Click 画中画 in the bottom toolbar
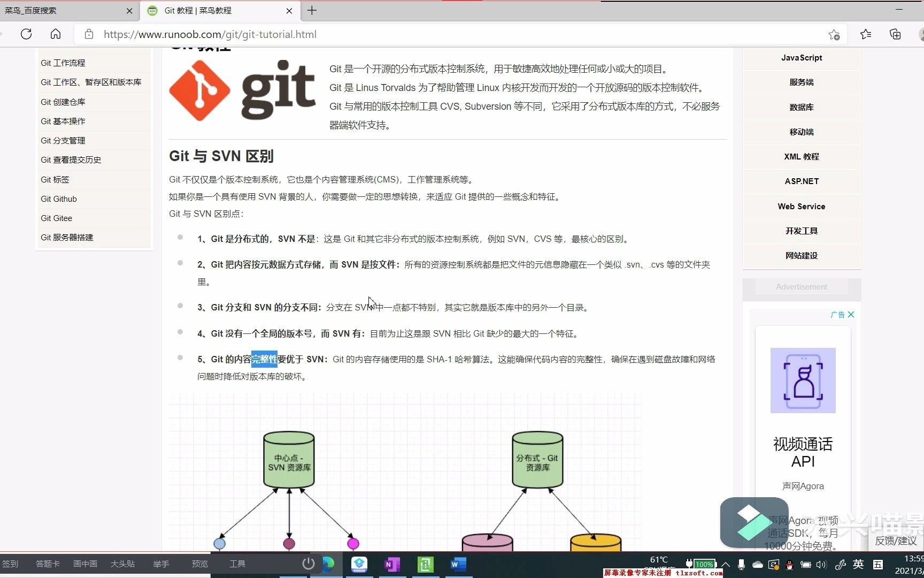 tap(85, 564)
